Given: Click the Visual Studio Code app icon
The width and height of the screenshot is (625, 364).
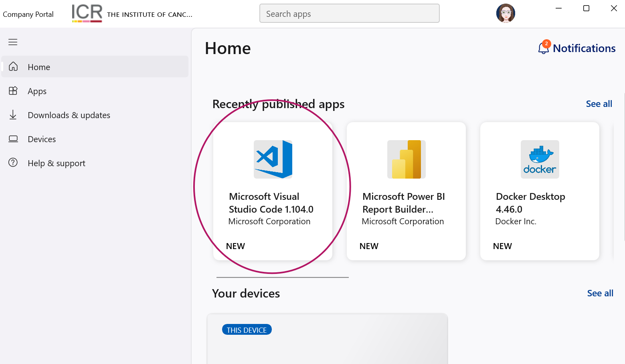Looking at the screenshot, I should [x=273, y=159].
